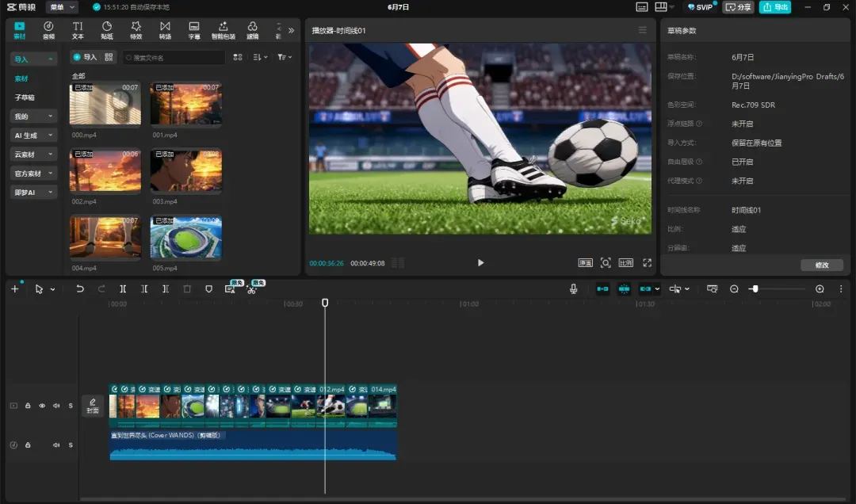This screenshot has width=856, height=504.
Task: Expand the 即梦AI sidebar section
Action: pos(33,193)
